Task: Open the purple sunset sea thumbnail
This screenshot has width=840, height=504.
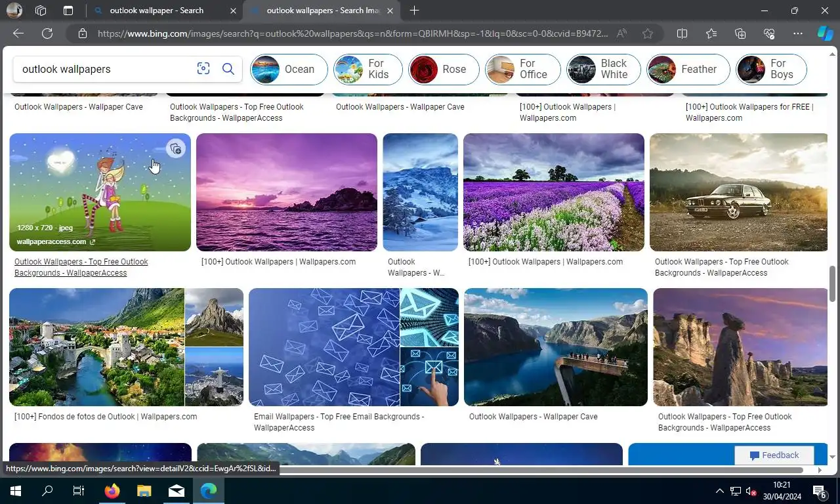Action: (x=287, y=192)
